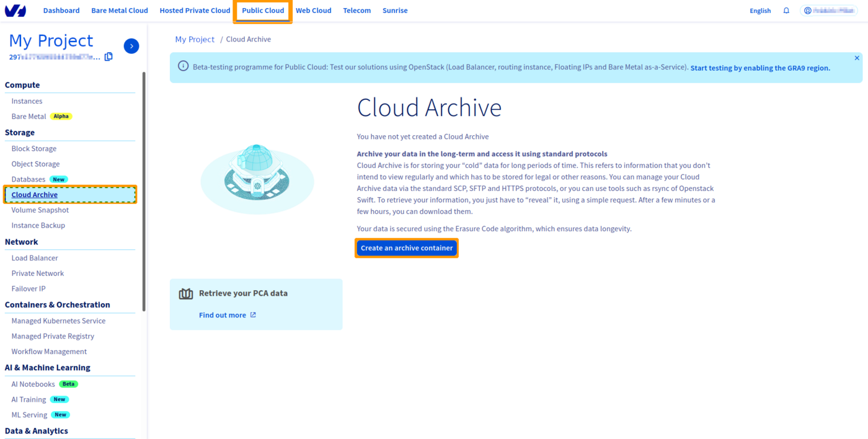Open the English language dropdown
This screenshot has width=868, height=439.
(759, 11)
